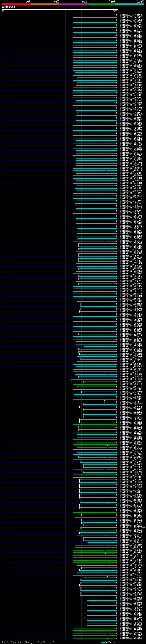Click the AV561303 query name
146x644 pixels.
coord(8,8)
